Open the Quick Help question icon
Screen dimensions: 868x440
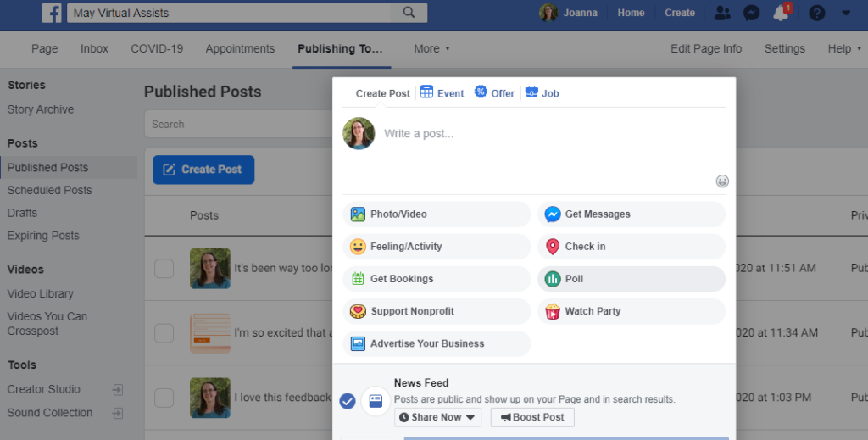click(816, 13)
